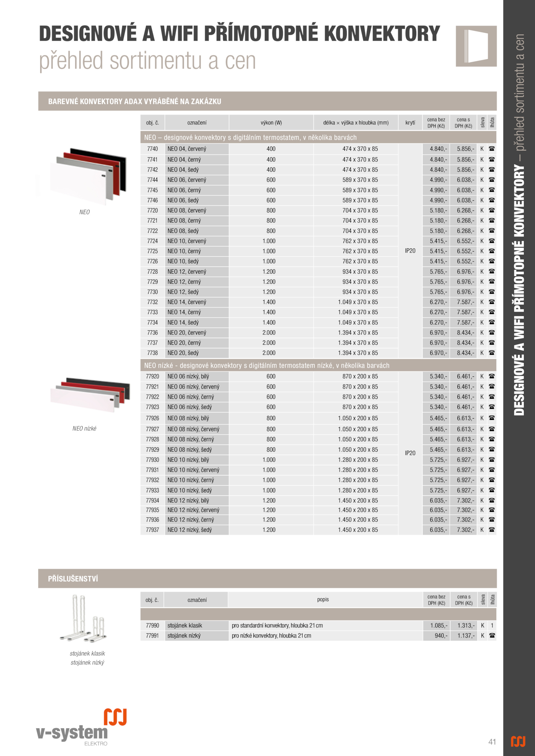Click price '4.840,-' in row 7742
The width and height of the screenshot is (535, 756).
tap(438, 170)
